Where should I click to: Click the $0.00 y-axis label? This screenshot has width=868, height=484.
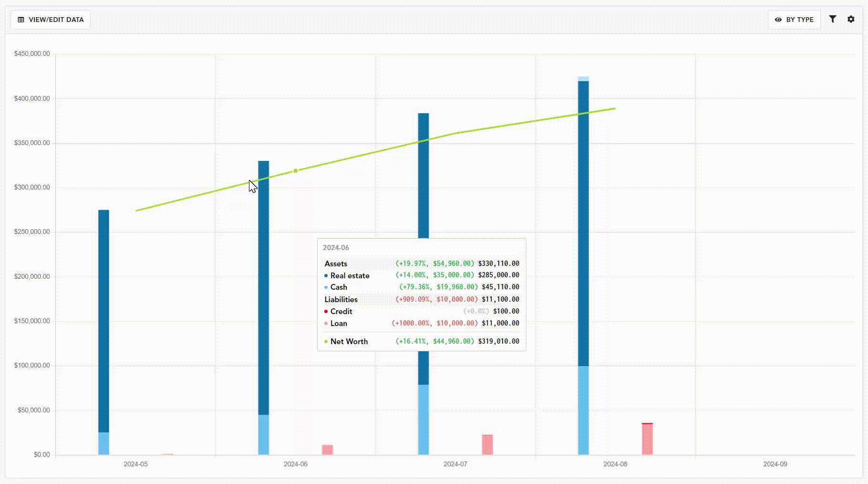click(x=42, y=454)
